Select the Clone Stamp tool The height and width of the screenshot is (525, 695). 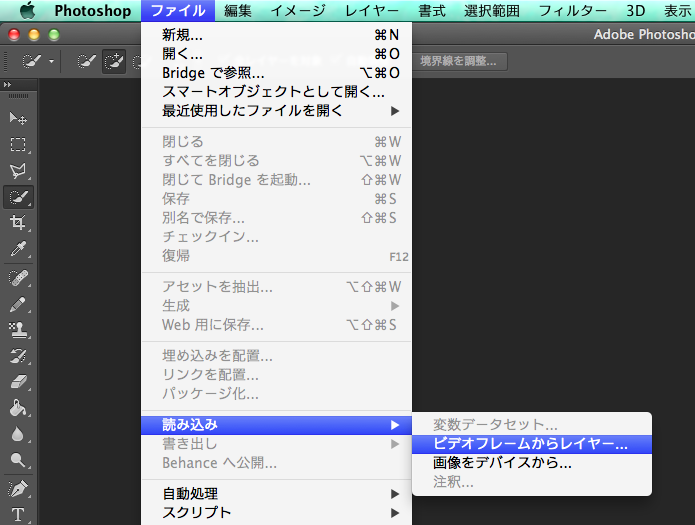tap(18, 330)
